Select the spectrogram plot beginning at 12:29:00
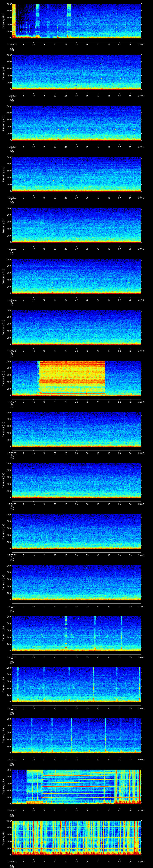 click(x=76, y=225)
